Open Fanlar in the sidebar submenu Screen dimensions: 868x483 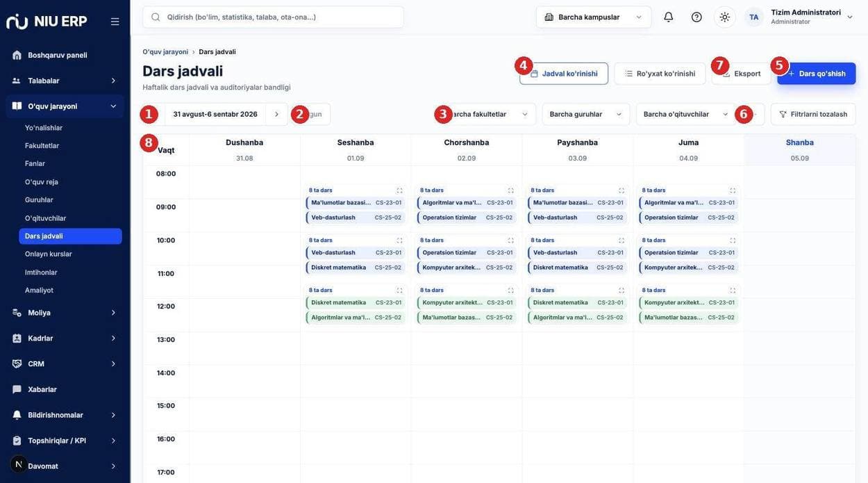pyautogui.click(x=35, y=164)
